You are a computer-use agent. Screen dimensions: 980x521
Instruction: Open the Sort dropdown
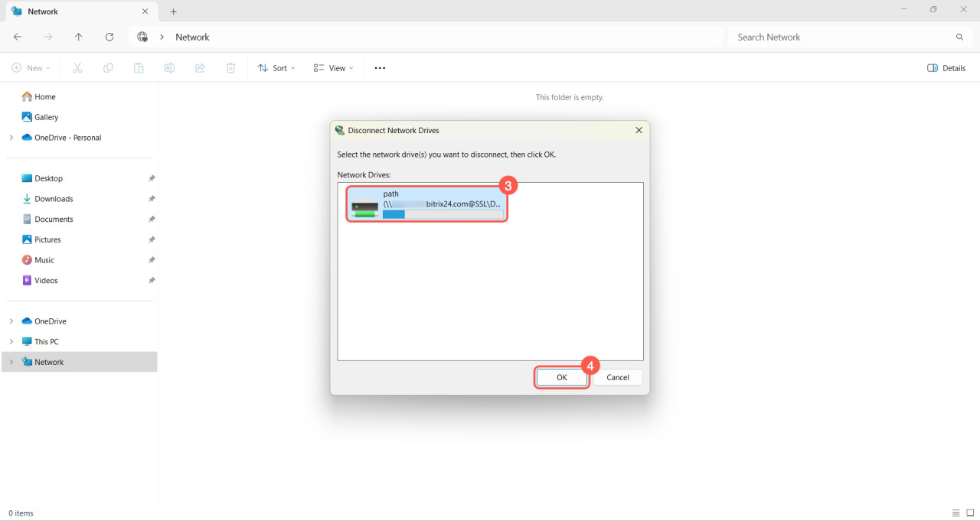[276, 68]
